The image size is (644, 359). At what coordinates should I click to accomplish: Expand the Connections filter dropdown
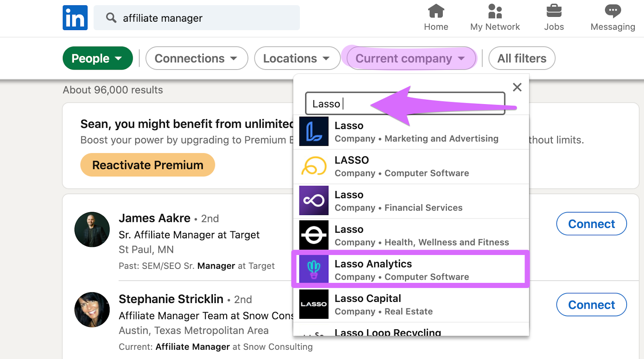[x=197, y=58]
